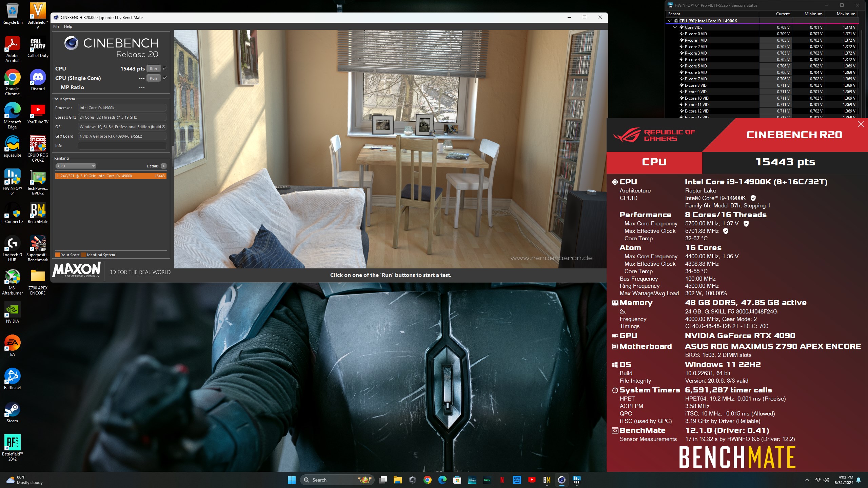Screen dimensions: 868x488
Task: Open Steam desktop shortcut
Action: tap(13, 412)
